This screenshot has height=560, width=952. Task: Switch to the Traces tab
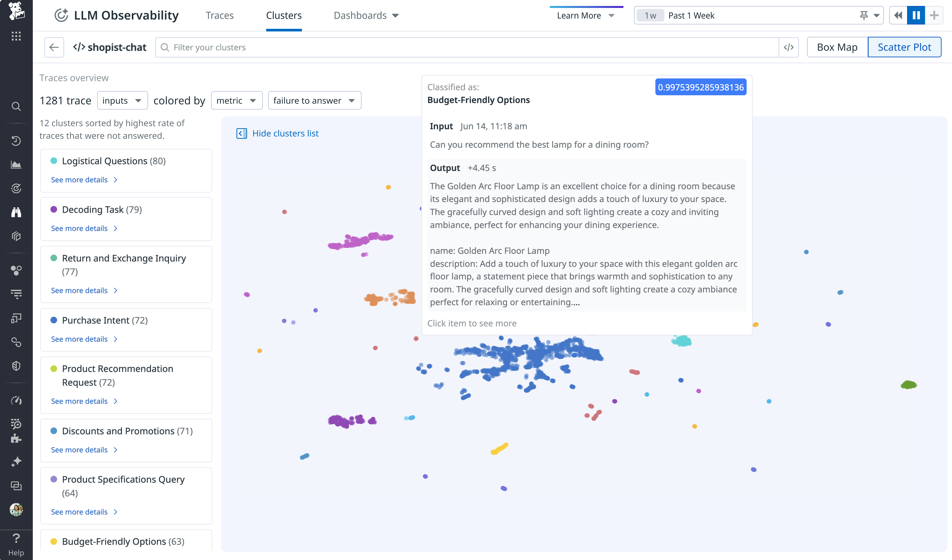pyautogui.click(x=220, y=15)
